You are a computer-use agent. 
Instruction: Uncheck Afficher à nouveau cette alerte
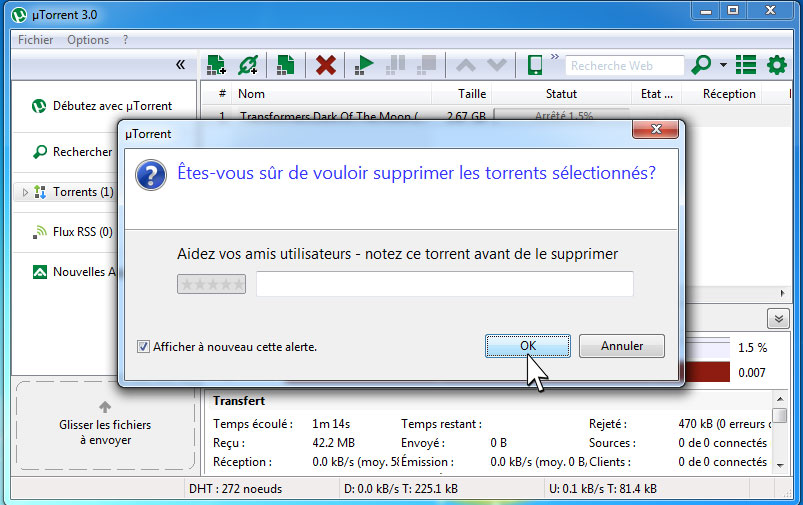pyautogui.click(x=143, y=347)
